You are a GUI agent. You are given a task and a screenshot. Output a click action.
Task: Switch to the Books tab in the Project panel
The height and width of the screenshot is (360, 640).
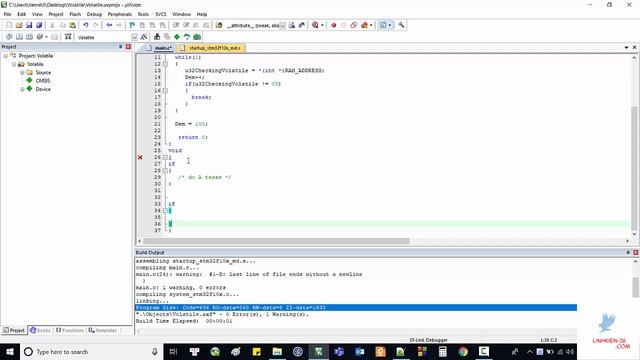pyautogui.click(x=40, y=330)
